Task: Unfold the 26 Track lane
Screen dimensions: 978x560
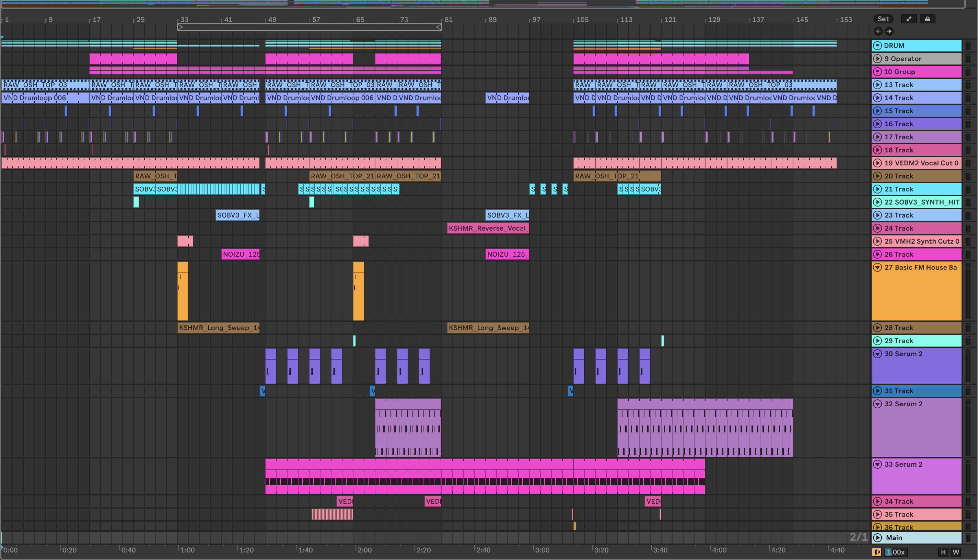Action: click(877, 254)
